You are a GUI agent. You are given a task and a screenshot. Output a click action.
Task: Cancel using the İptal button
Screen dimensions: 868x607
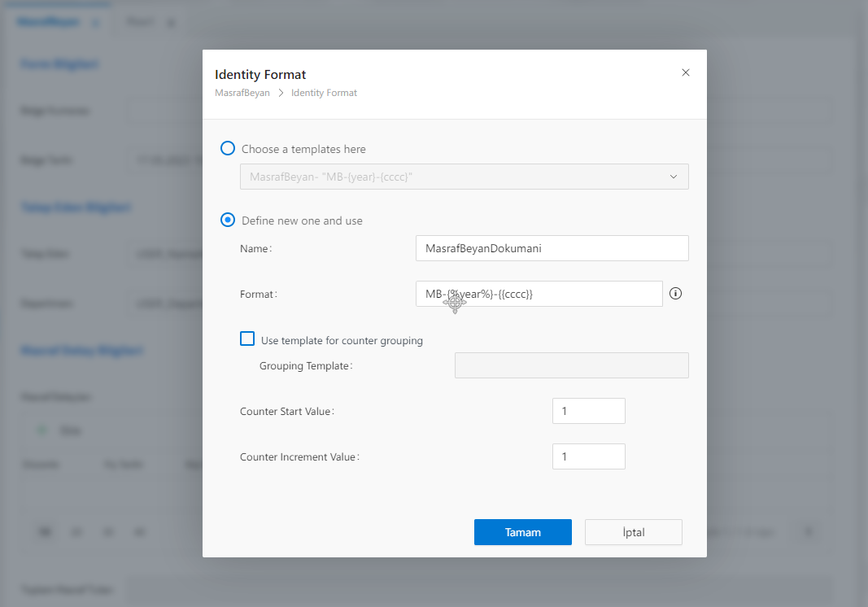633,532
